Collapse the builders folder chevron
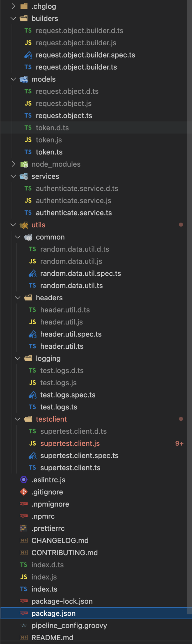Image resolution: width=192 pixels, height=644 pixels. (13, 19)
